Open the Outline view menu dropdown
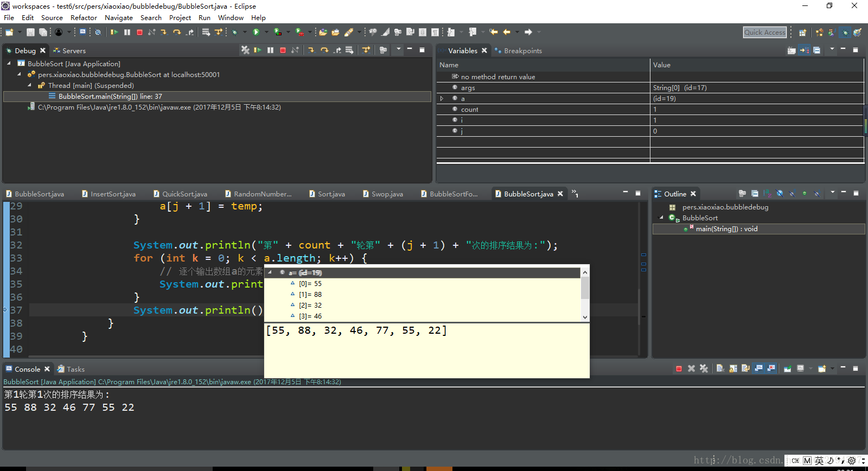 pos(833,192)
